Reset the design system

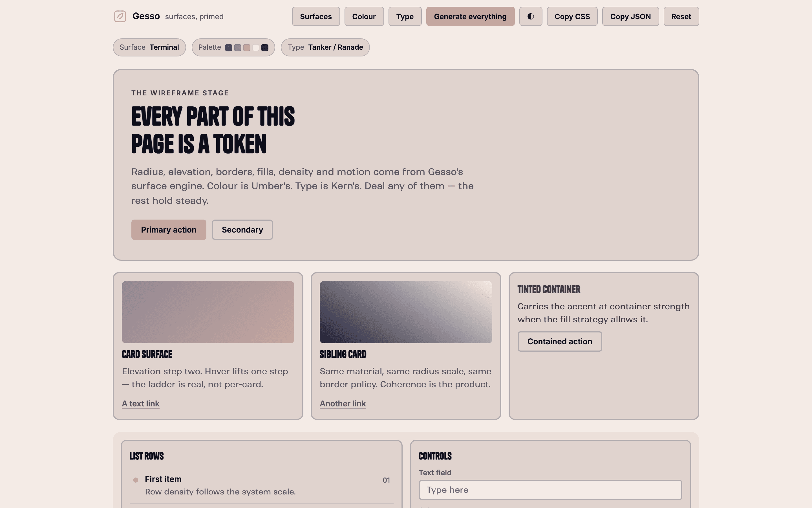click(x=681, y=16)
